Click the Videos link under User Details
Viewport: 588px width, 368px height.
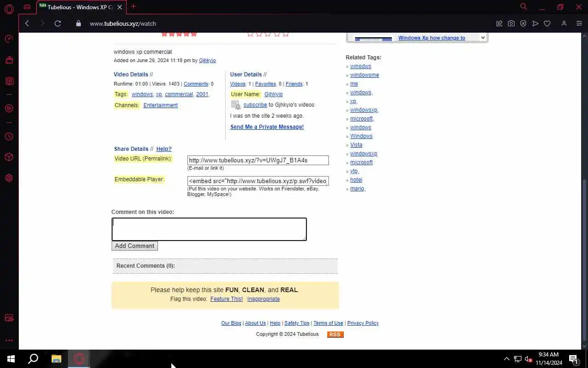point(237,84)
